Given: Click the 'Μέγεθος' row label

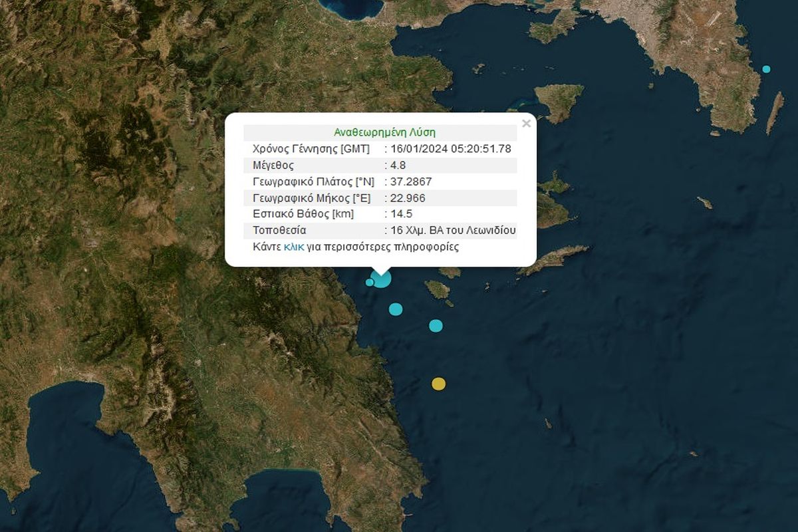Looking at the screenshot, I should click(273, 165).
